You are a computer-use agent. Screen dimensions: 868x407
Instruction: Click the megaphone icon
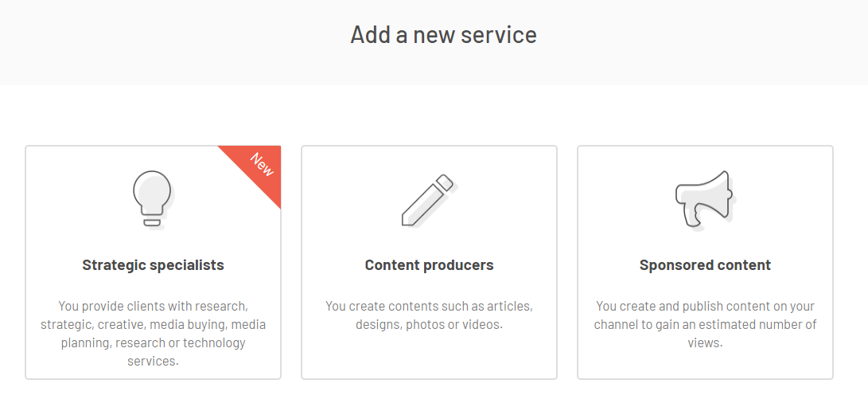705,200
